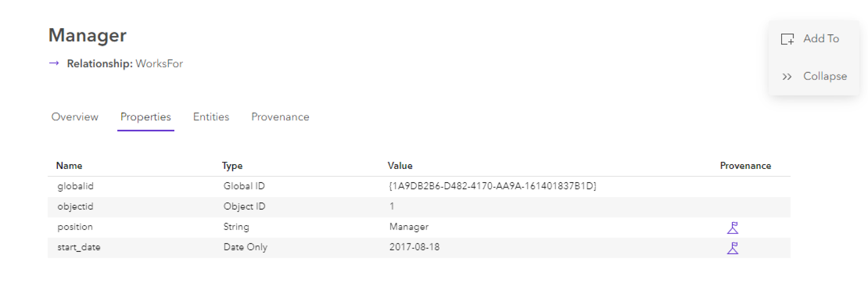Click the Collapse button label
This screenshot has width=868, height=298.
pos(825,76)
